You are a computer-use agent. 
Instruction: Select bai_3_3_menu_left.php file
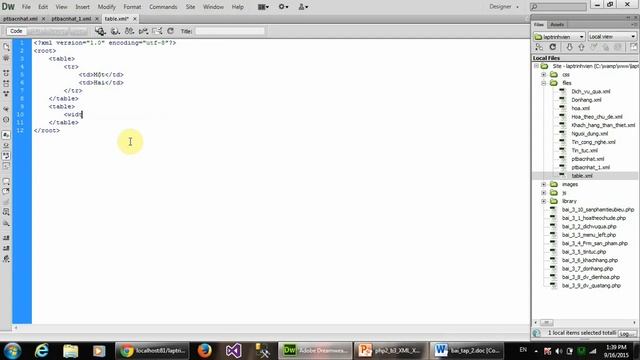[589, 235]
